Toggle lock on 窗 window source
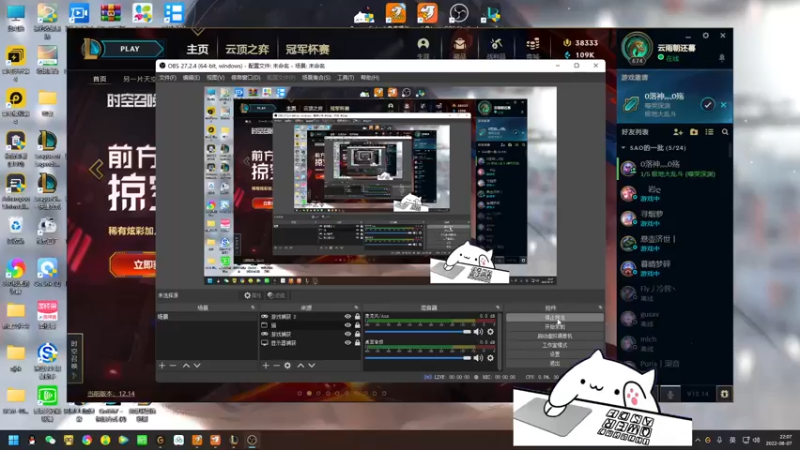This screenshot has height=450, width=800. click(x=357, y=325)
